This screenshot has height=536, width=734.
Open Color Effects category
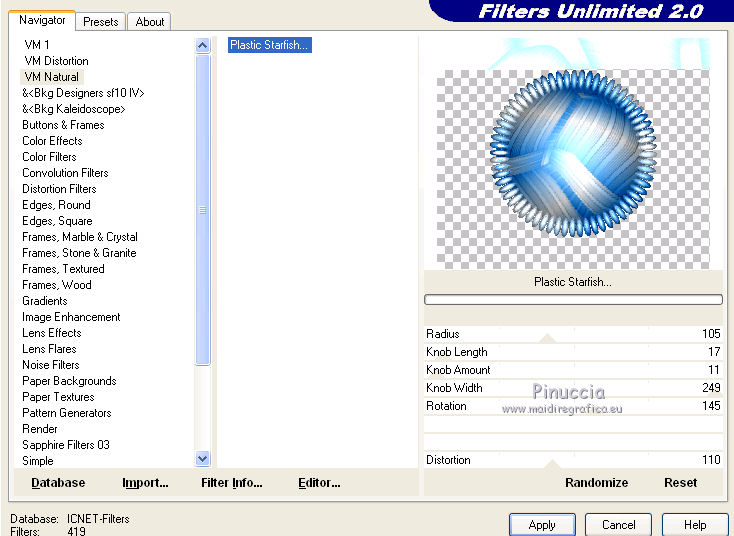click(x=52, y=141)
